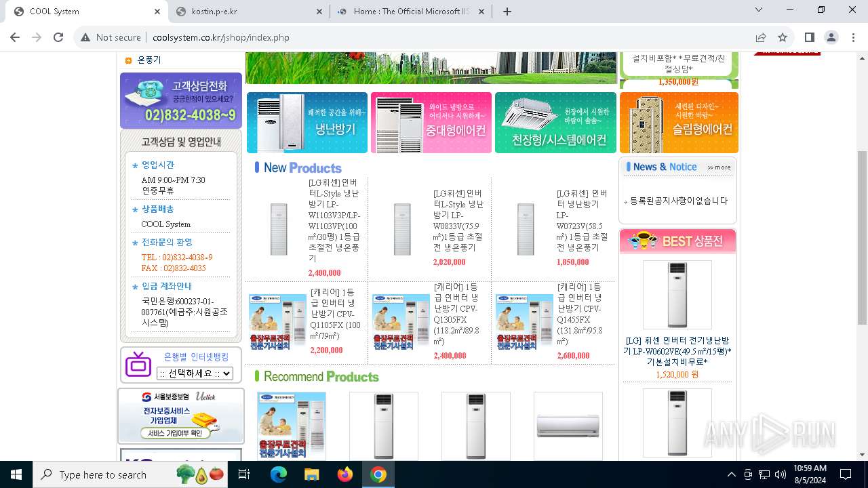The height and width of the screenshot is (488, 868).
Task: Click the wall-mounted air conditioner recommend image
Action: 568,426
